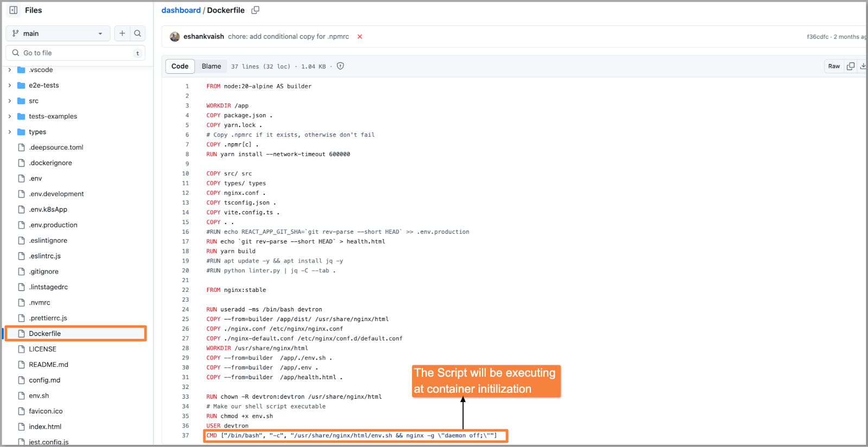Open .gitignore file
The height and width of the screenshot is (447, 868).
tap(43, 272)
